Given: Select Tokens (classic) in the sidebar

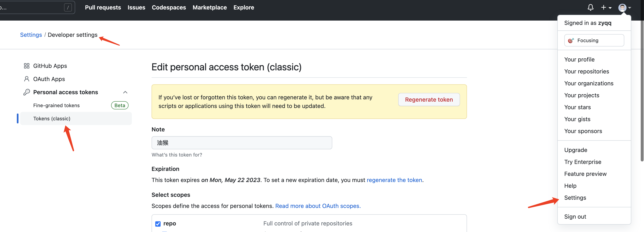Looking at the screenshot, I should [52, 119].
